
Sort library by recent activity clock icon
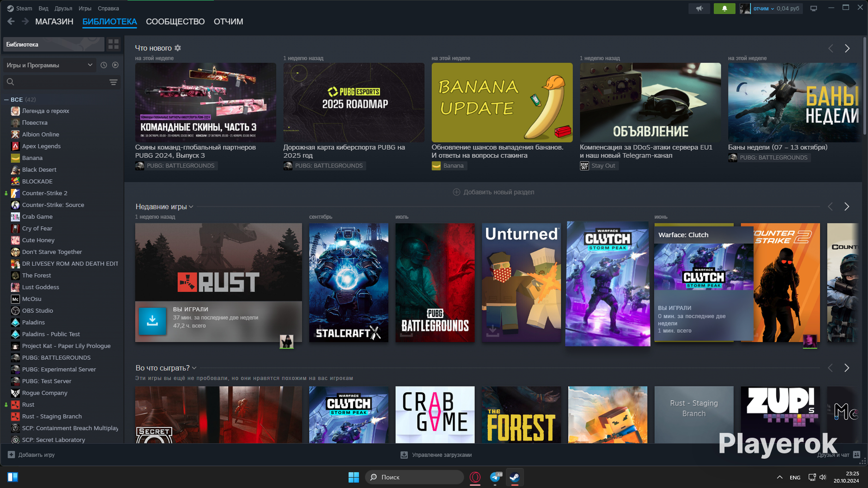[x=103, y=65]
